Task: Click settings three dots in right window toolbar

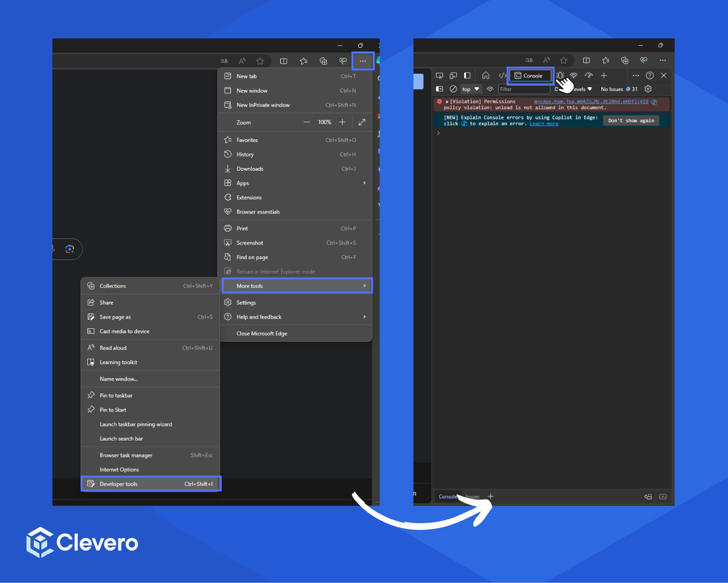Action: pyautogui.click(x=663, y=60)
